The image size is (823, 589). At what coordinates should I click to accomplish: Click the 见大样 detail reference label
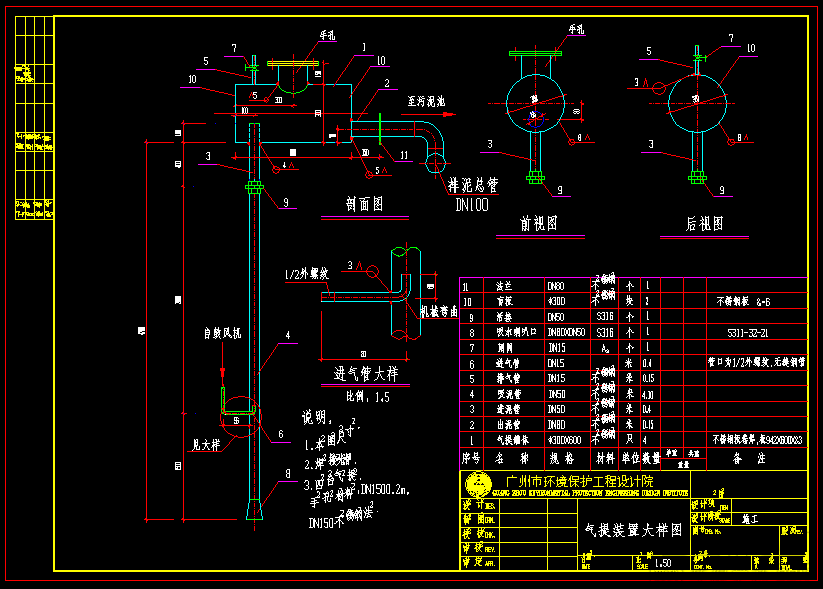[206, 445]
